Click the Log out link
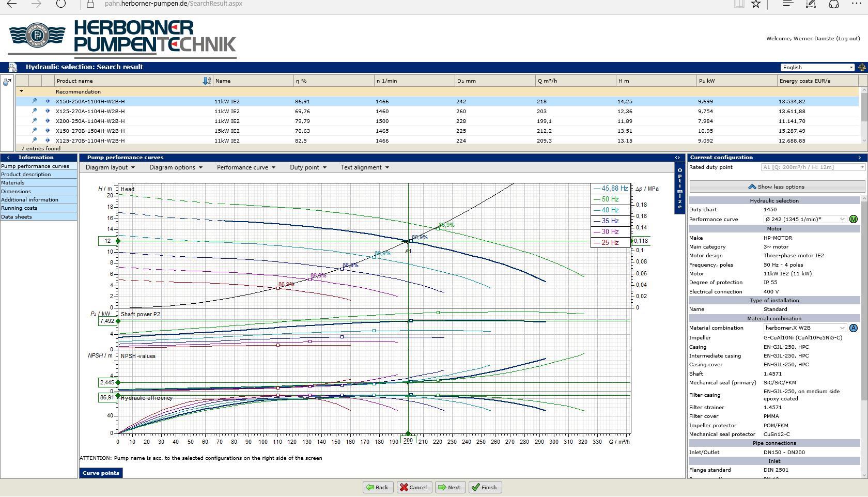The height and width of the screenshot is (497, 868). (847, 39)
